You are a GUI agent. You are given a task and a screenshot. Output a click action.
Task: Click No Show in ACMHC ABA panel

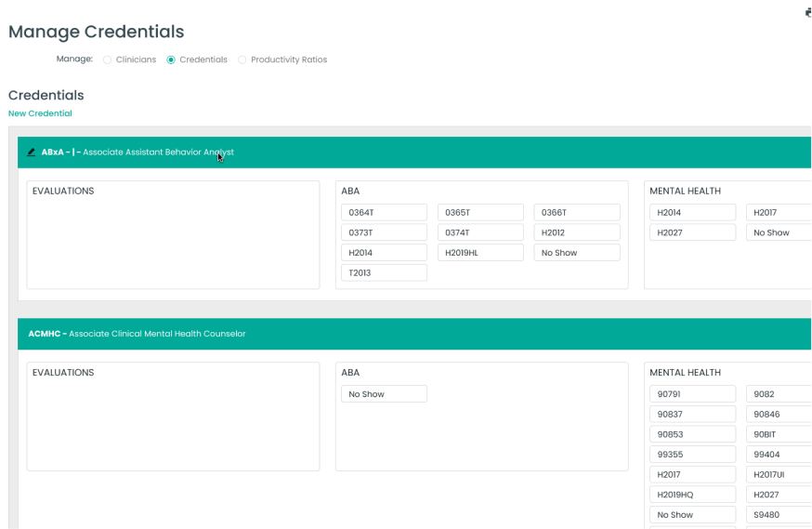point(385,394)
